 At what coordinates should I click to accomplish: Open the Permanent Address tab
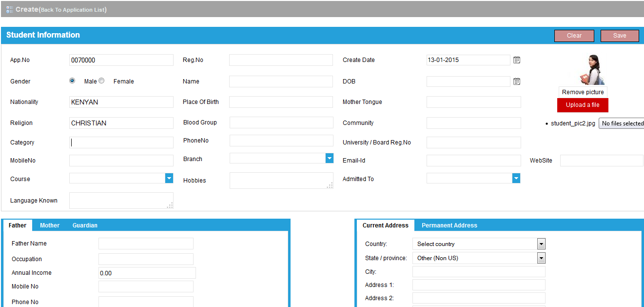[x=449, y=225]
